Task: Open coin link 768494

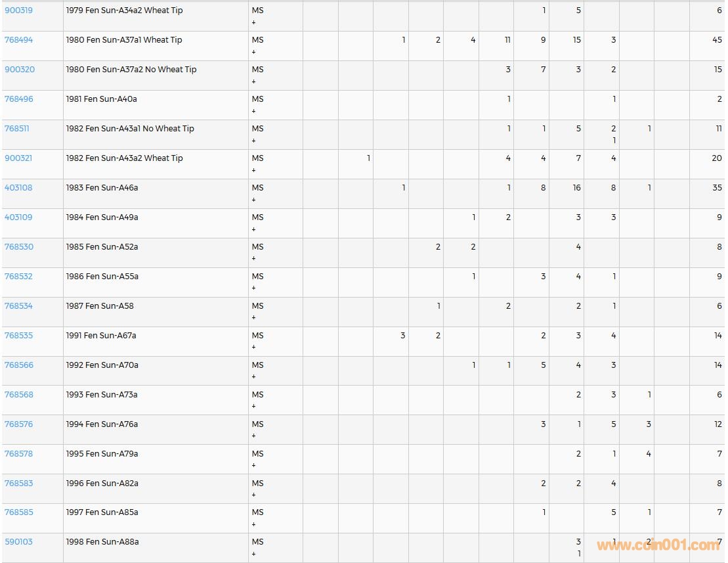Action: point(18,40)
